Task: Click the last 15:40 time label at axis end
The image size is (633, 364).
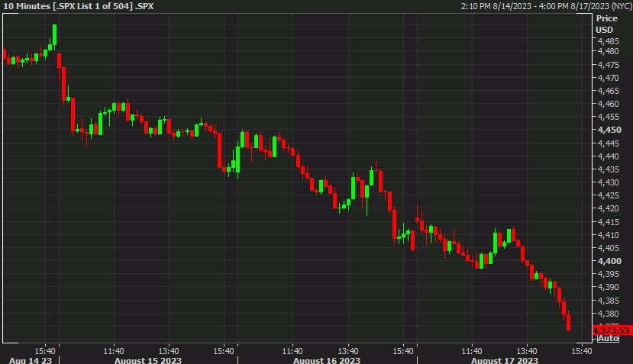Action: (583, 350)
